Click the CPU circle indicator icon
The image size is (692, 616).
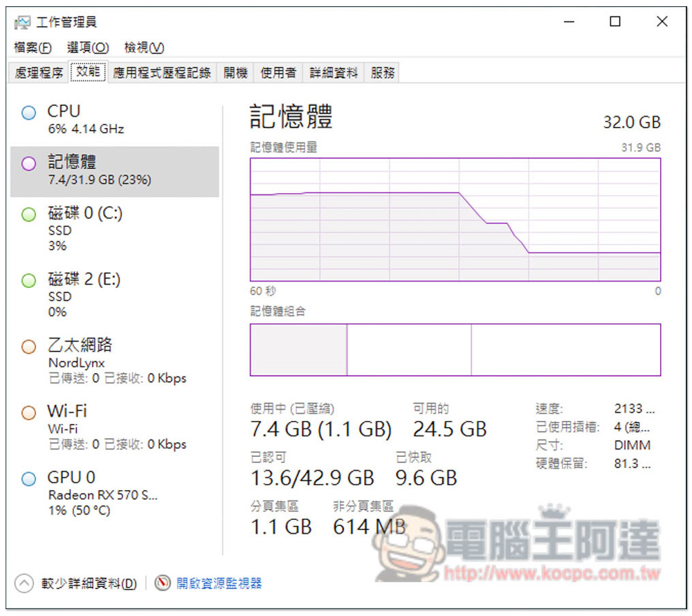click(28, 113)
